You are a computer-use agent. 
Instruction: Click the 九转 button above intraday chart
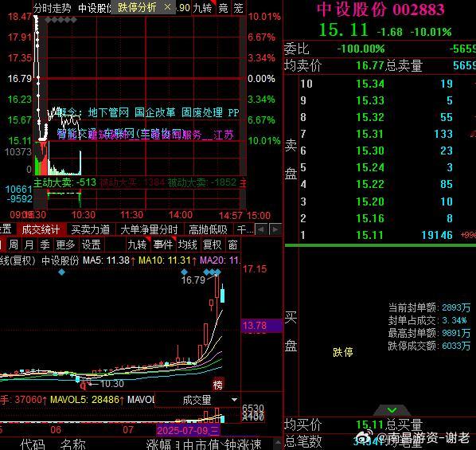click(x=203, y=8)
